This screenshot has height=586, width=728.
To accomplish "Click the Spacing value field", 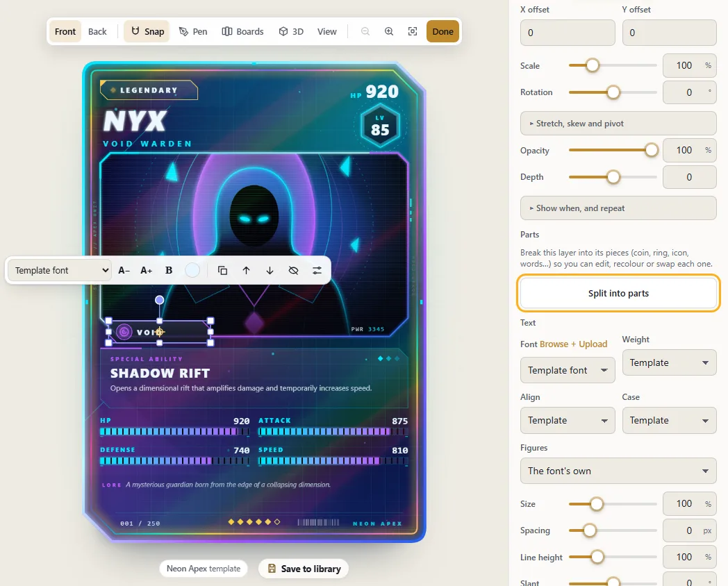I will pos(690,530).
